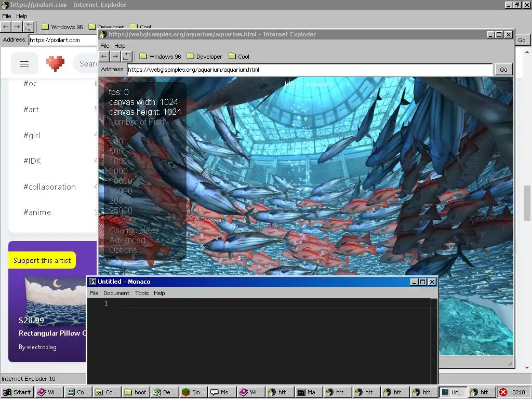Click the forward arrow in the aquarium window
532x399 pixels.
tap(115, 56)
